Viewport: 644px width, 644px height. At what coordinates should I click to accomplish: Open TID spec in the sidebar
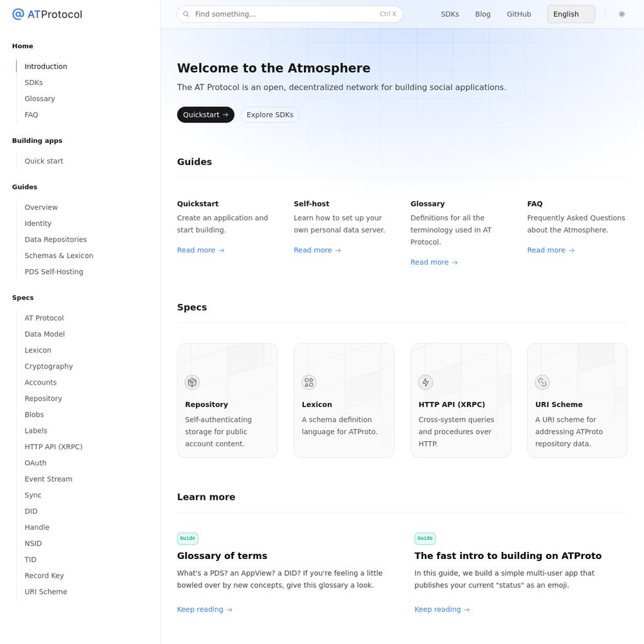point(30,560)
